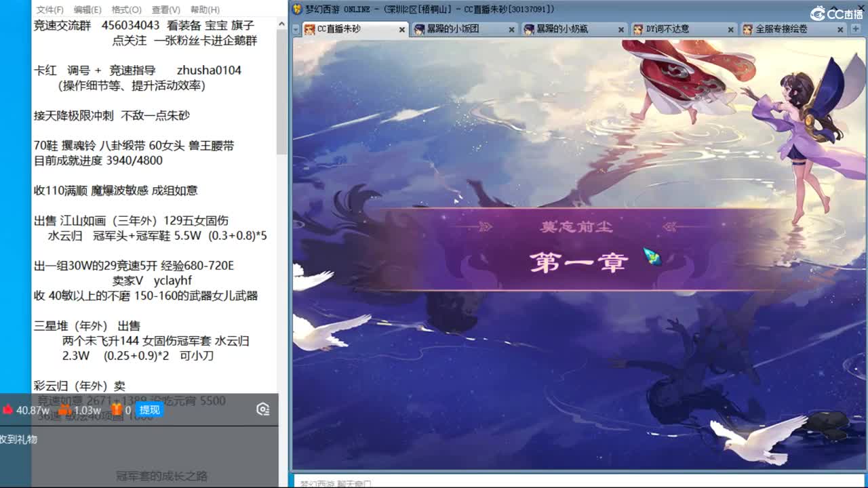Click the orange gift box icon

click(x=117, y=409)
